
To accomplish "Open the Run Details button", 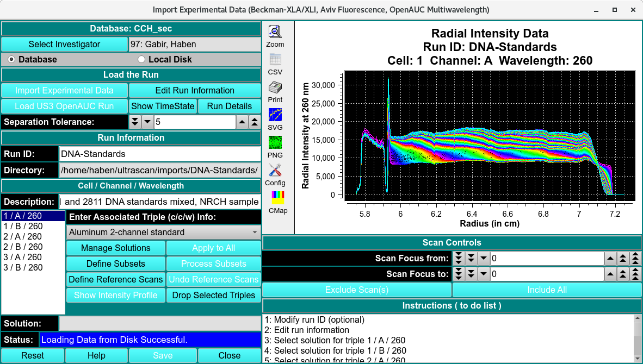I will click(229, 106).
